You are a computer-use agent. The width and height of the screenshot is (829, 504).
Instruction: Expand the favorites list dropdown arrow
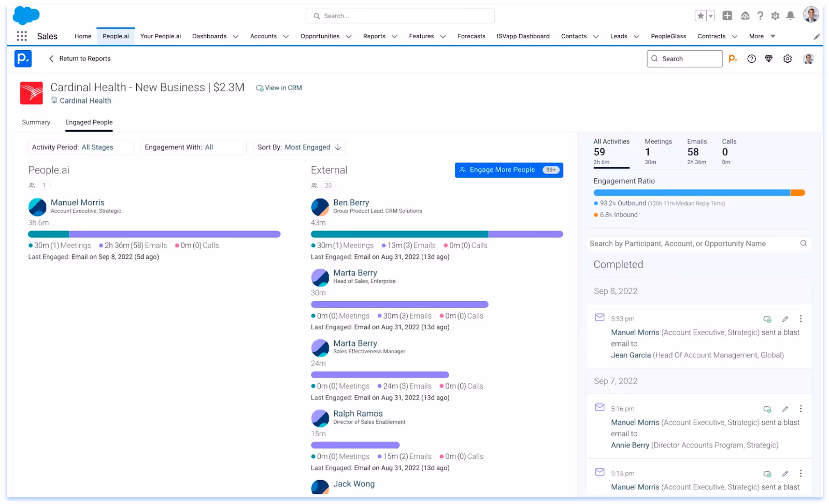pyautogui.click(x=711, y=16)
